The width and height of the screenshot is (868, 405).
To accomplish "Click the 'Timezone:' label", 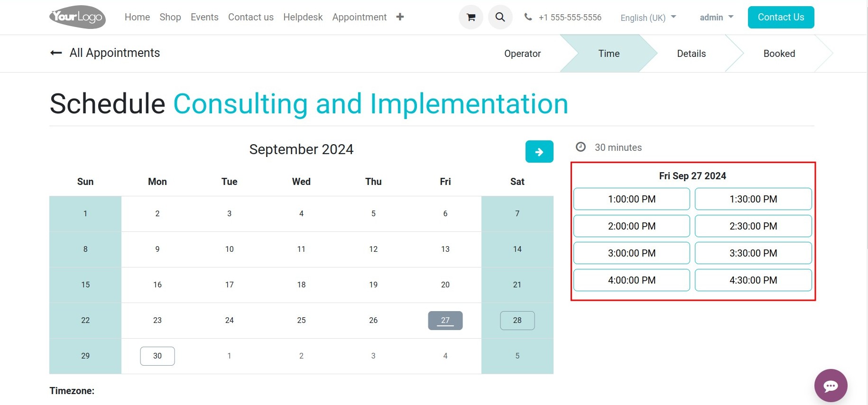I will pos(72,391).
